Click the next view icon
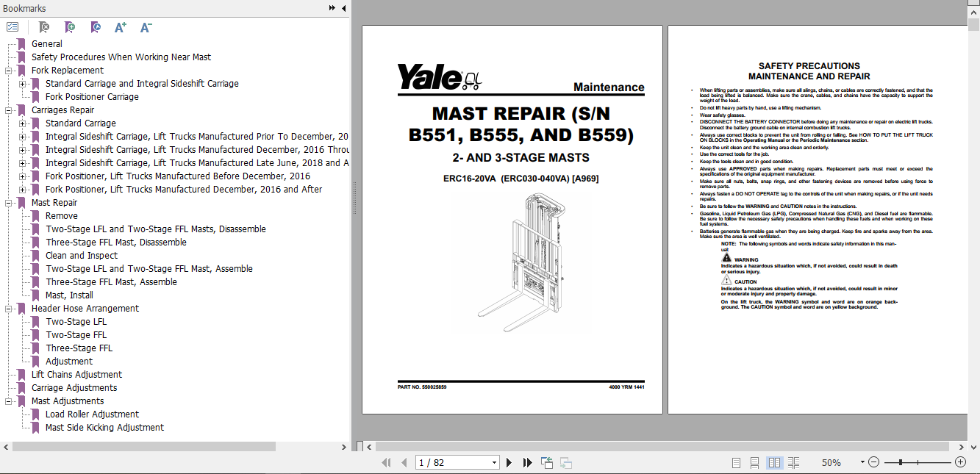 (565, 462)
